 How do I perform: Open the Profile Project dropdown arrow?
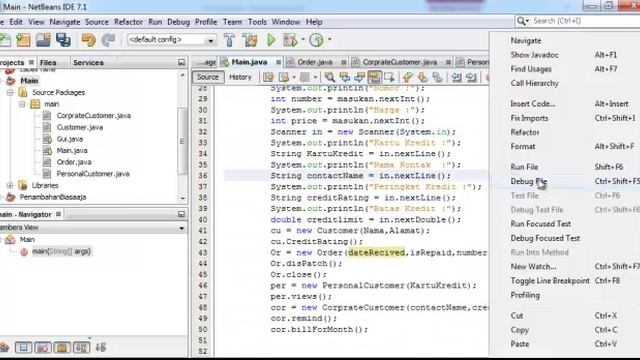329,40
